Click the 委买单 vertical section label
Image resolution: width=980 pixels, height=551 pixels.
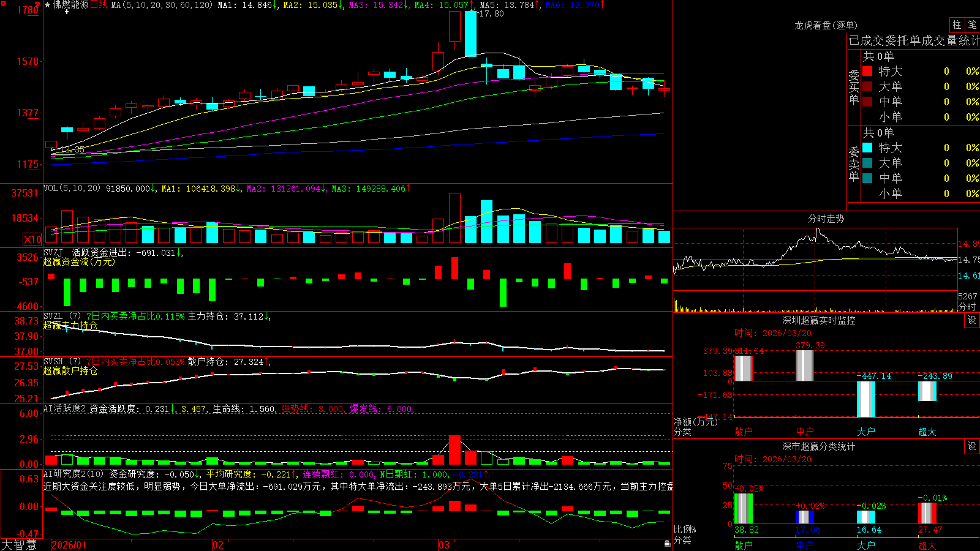tap(854, 88)
